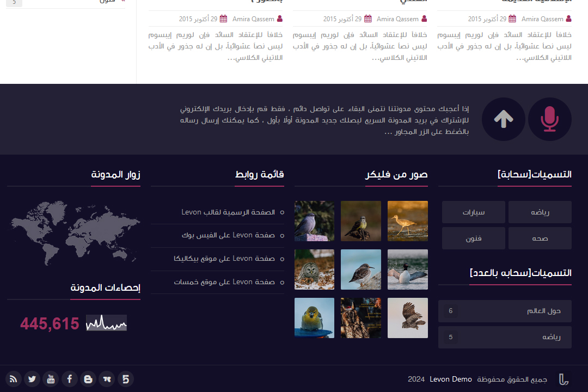Click the 2024 year in the footer
The height and width of the screenshot is (392, 588).
click(416, 379)
